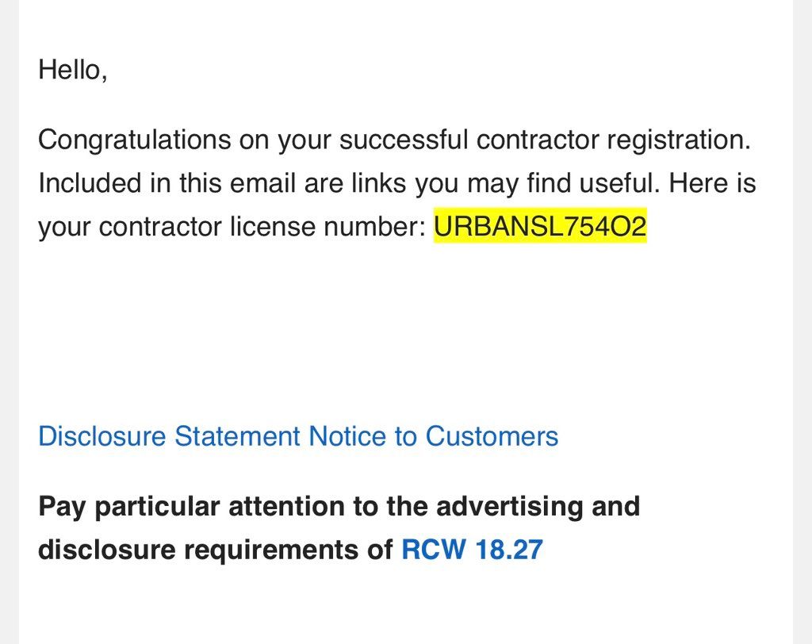Click the highlighted license number URBANSL754O2
Image resolution: width=812 pixels, height=644 pixels.
click(540, 228)
